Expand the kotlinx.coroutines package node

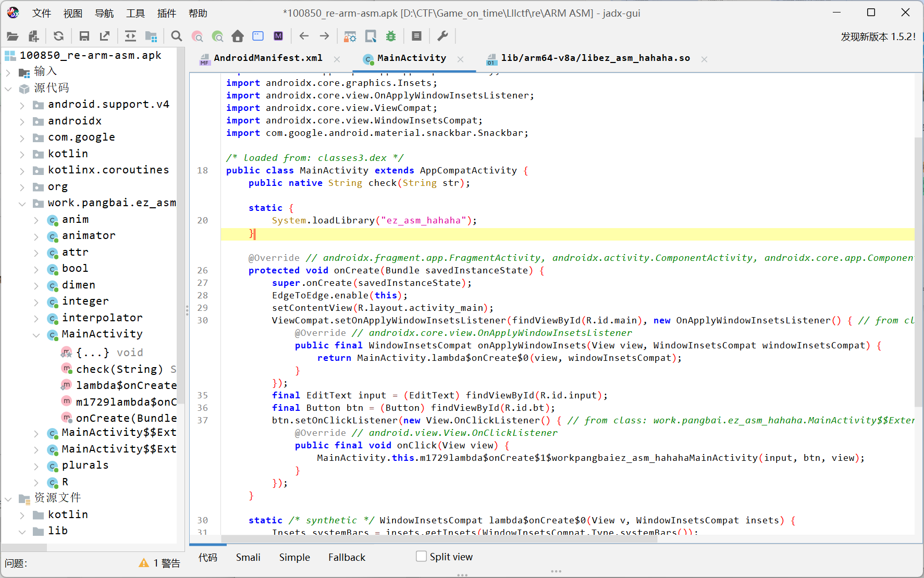point(22,171)
